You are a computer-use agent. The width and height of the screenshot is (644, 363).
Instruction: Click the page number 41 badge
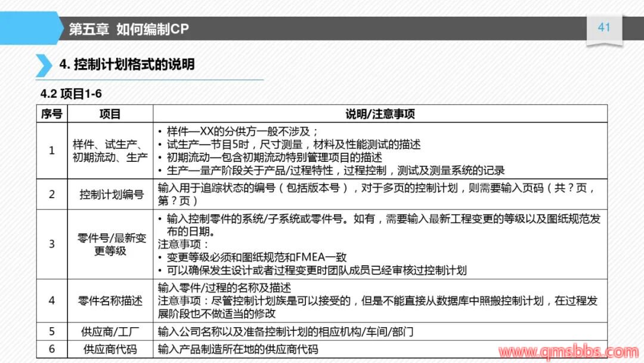click(x=604, y=28)
